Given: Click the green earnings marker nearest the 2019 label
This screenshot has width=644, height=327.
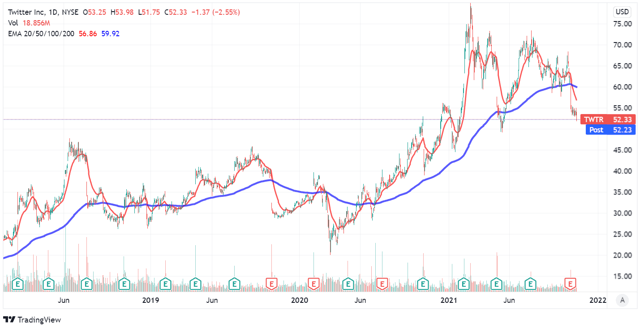Looking at the screenshot, I should pyautogui.click(x=165, y=283).
